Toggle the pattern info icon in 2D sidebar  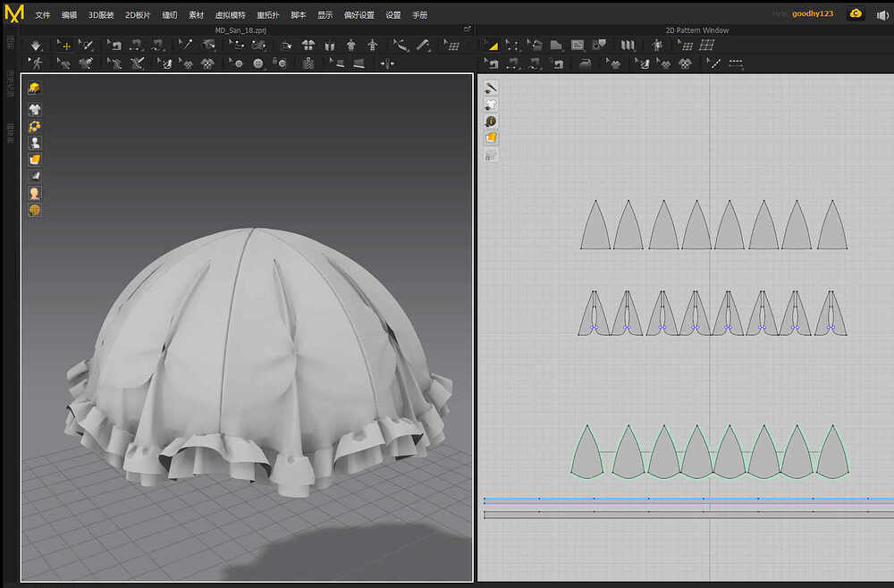click(x=491, y=121)
